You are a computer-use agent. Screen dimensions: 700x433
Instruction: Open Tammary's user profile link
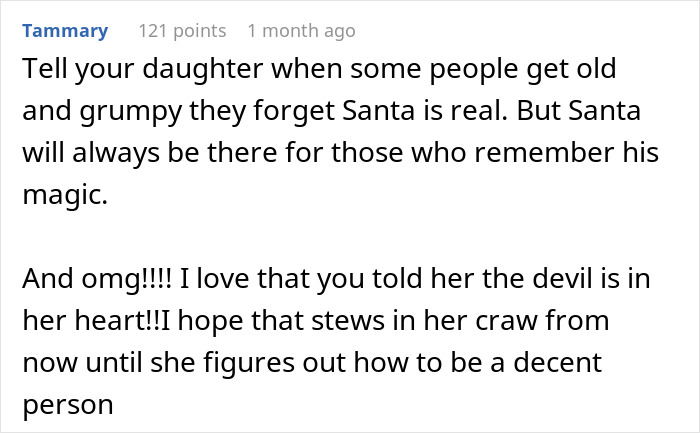65,31
